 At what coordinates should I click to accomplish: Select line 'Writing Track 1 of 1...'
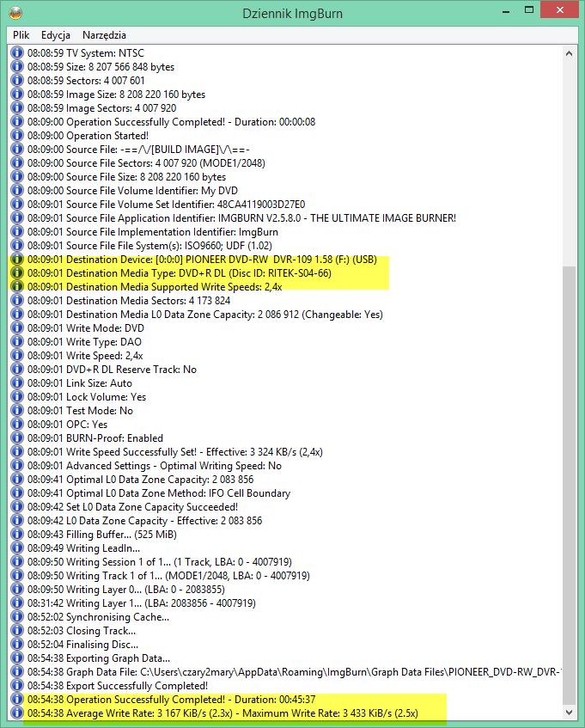tap(168, 576)
